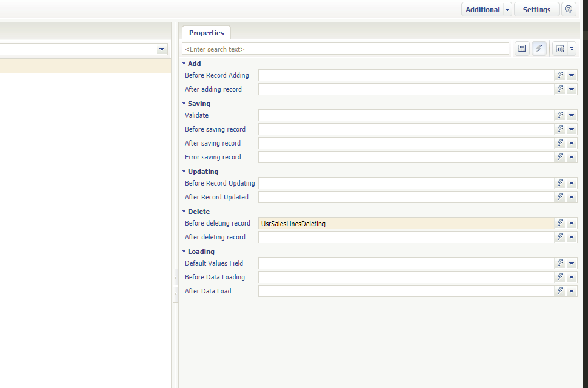Open the Additional menu button

[483, 9]
